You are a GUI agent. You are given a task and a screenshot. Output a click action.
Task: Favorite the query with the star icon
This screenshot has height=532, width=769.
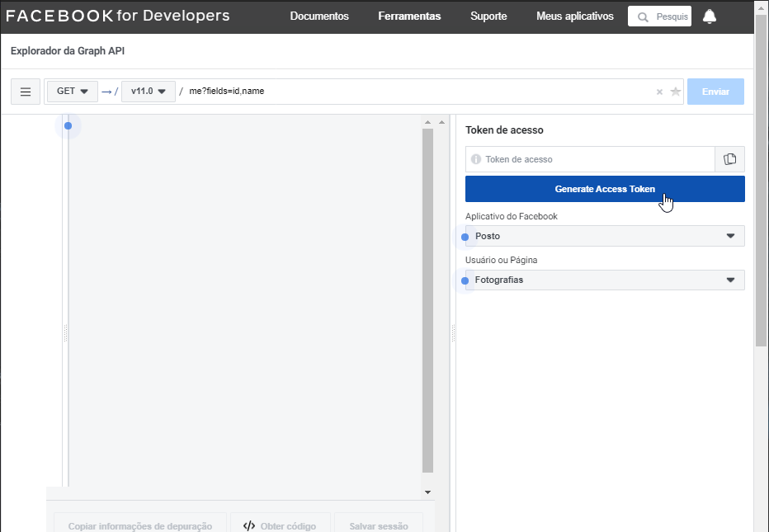pyautogui.click(x=675, y=92)
